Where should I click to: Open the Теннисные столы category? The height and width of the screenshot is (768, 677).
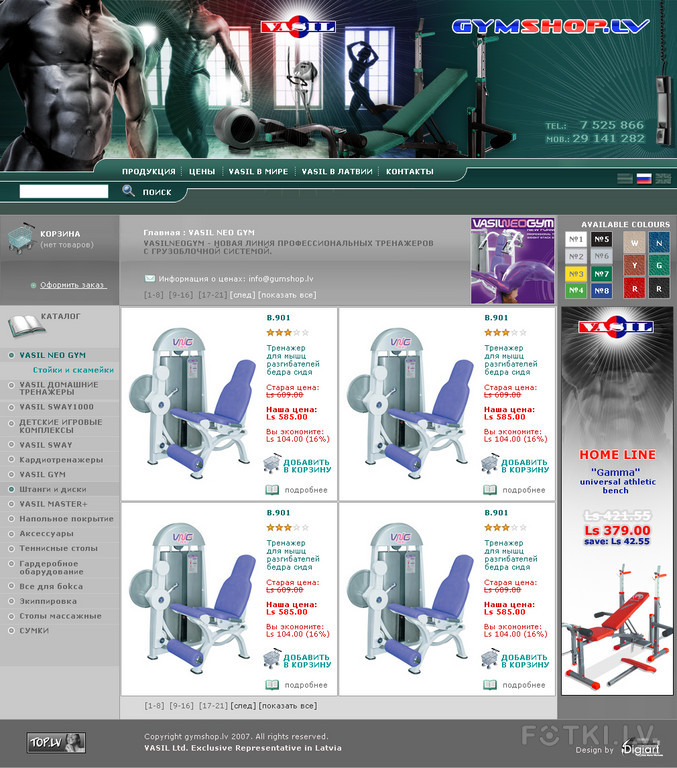[x=58, y=549]
